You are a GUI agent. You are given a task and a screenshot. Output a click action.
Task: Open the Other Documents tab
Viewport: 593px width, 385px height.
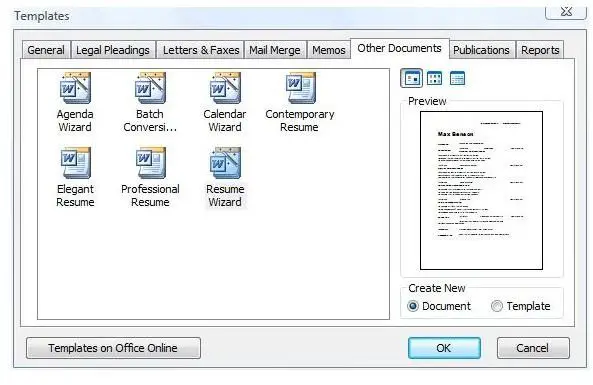click(399, 48)
